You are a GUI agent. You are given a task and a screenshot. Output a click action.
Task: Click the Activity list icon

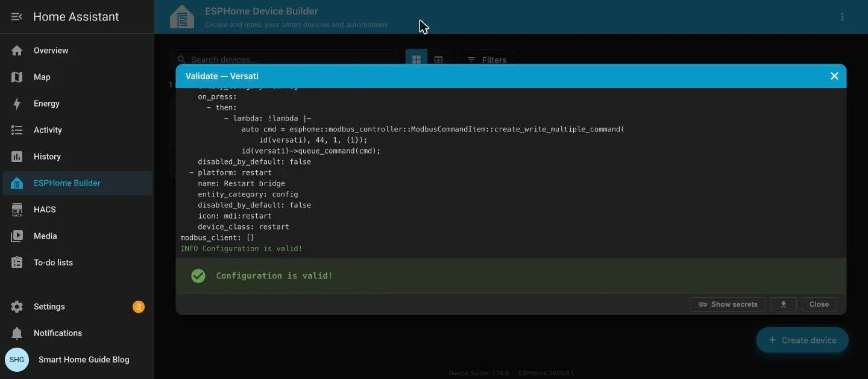(x=17, y=130)
